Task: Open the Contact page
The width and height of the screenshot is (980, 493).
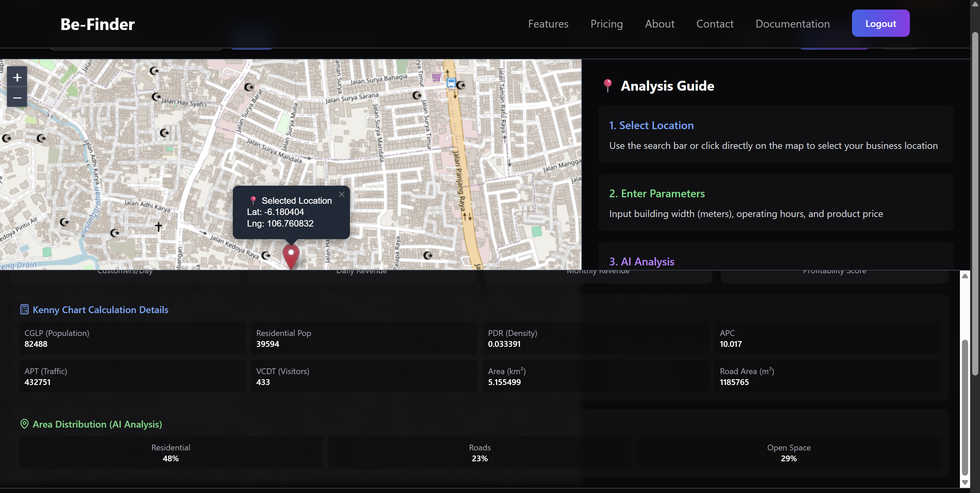Action: click(714, 24)
